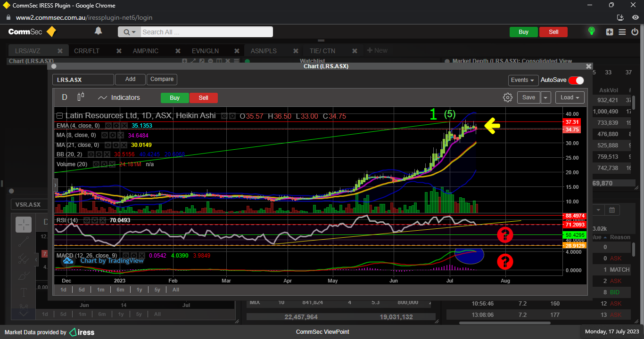Select the crosshair tool in VSR.ASX chart

pos(24,225)
